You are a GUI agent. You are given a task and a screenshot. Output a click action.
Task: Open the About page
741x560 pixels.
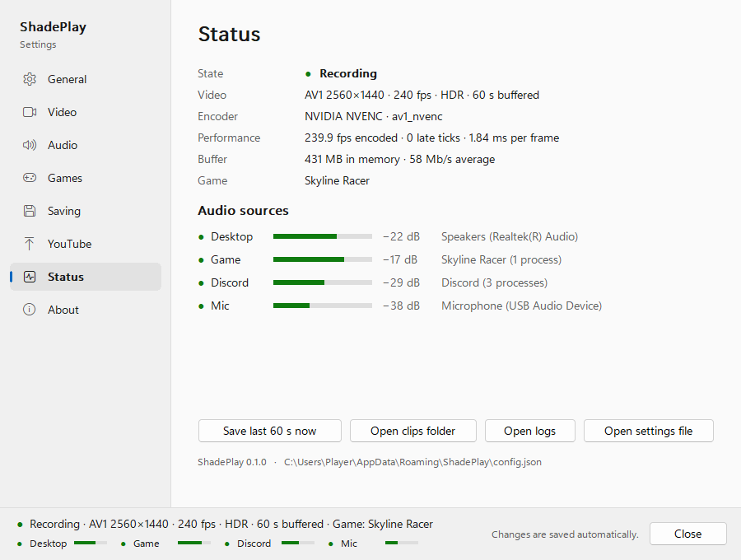[86, 310]
